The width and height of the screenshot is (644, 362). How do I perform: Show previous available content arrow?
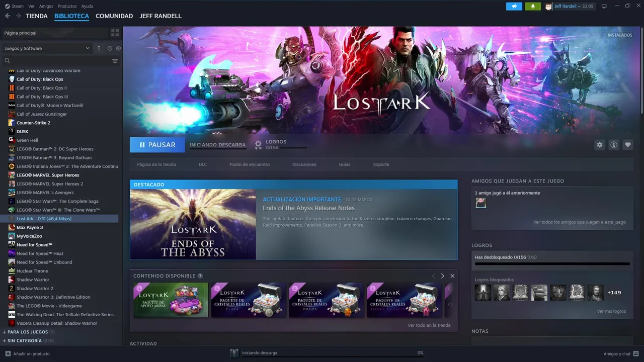(x=433, y=276)
